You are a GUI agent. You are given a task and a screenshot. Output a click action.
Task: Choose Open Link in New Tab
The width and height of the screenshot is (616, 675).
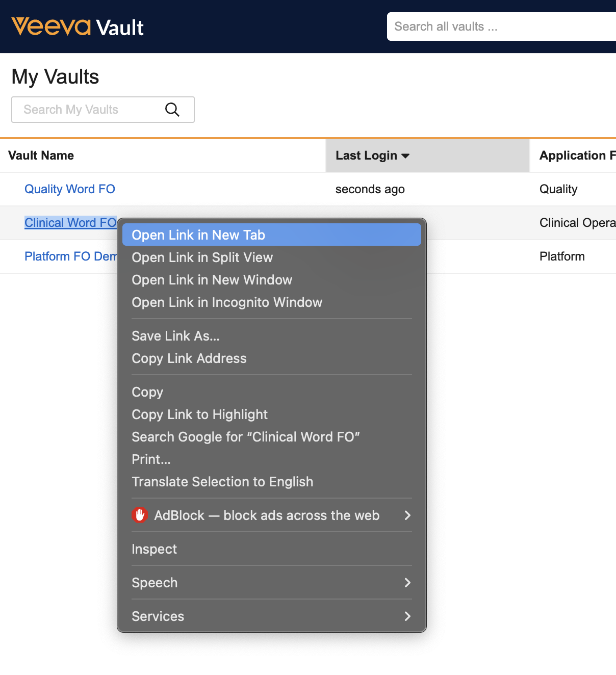(x=198, y=235)
